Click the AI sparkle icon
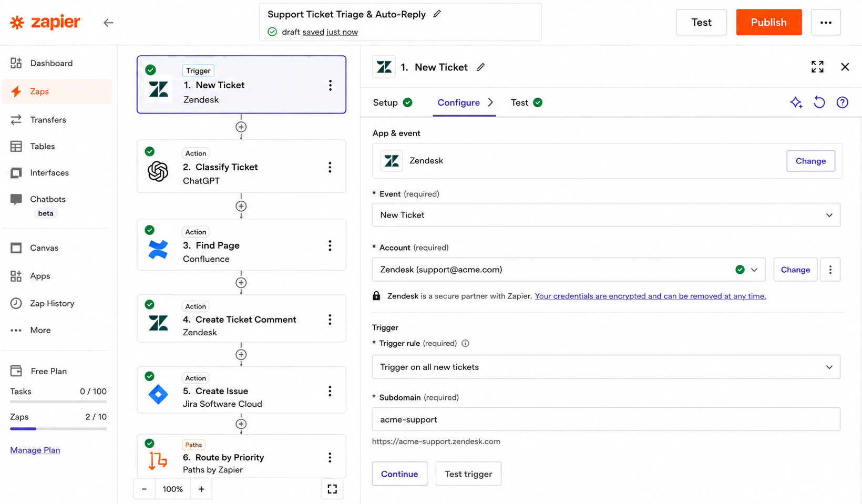Viewport: 862px width, 504px height. pyautogui.click(x=796, y=102)
